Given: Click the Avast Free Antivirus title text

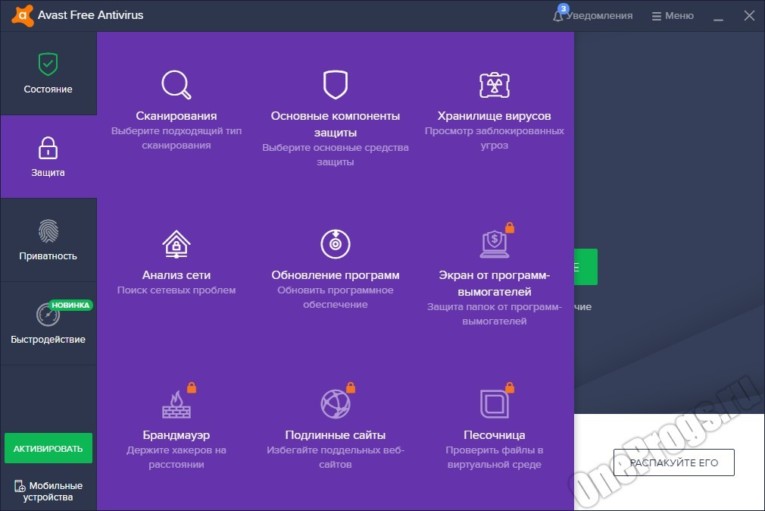Looking at the screenshot, I should [90, 15].
